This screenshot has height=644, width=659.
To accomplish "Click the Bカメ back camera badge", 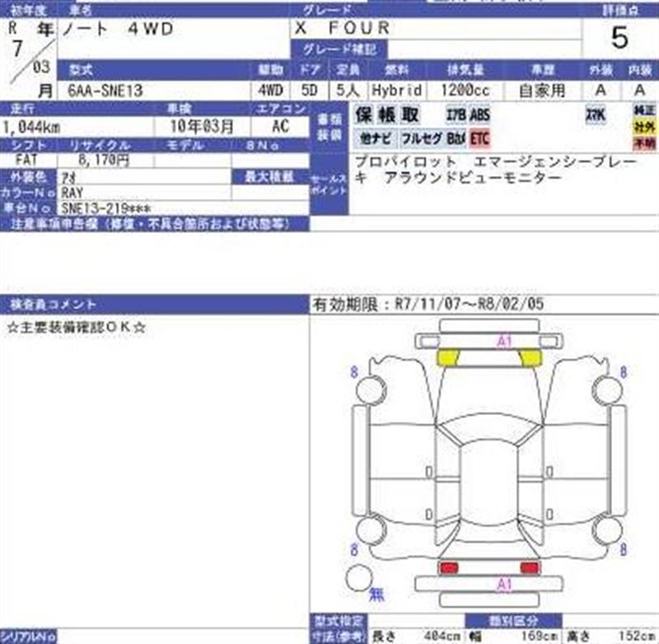I will pyautogui.click(x=456, y=138).
